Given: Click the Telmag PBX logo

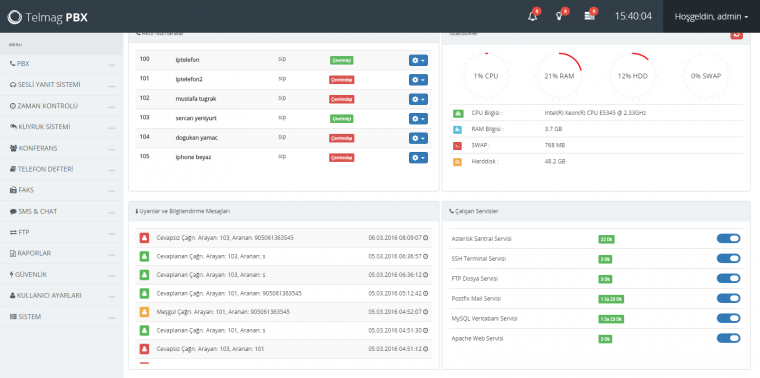Looking at the screenshot, I should (x=48, y=17).
